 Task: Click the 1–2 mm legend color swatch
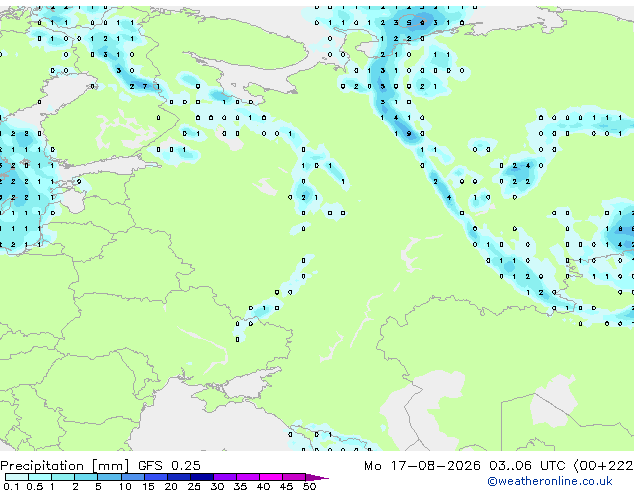click(x=63, y=477)
